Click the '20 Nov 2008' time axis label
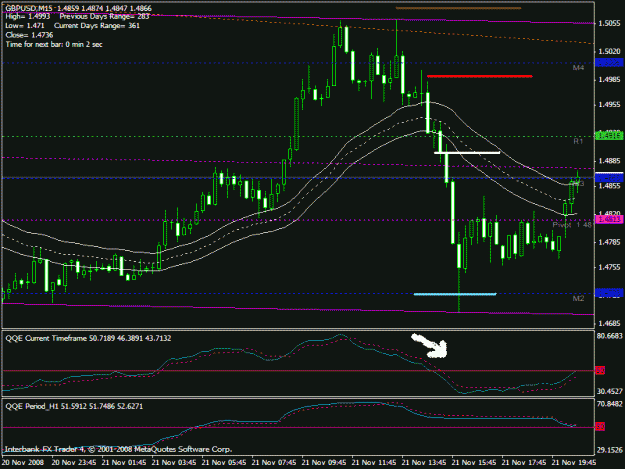Viewport: 625px width, 469px height. click(23, 463)
